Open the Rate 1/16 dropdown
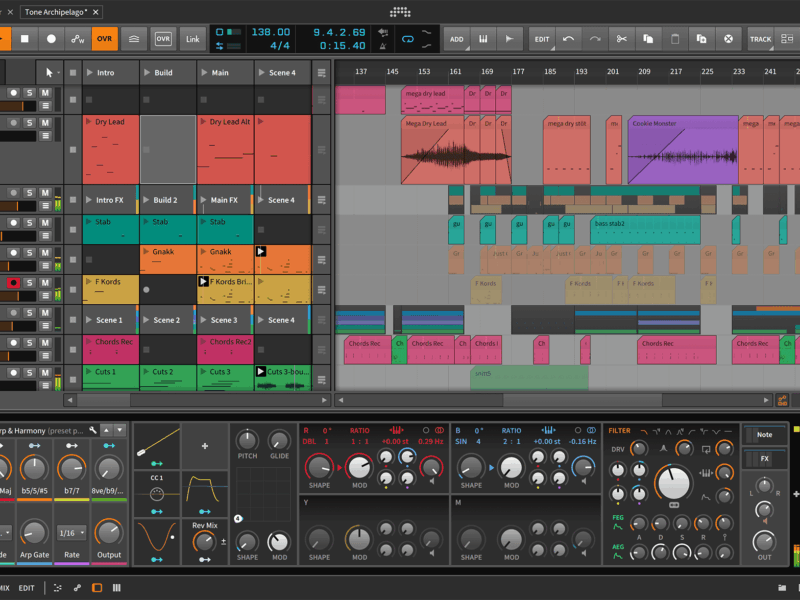Screen dimensions: 800x600 point(72,533)
